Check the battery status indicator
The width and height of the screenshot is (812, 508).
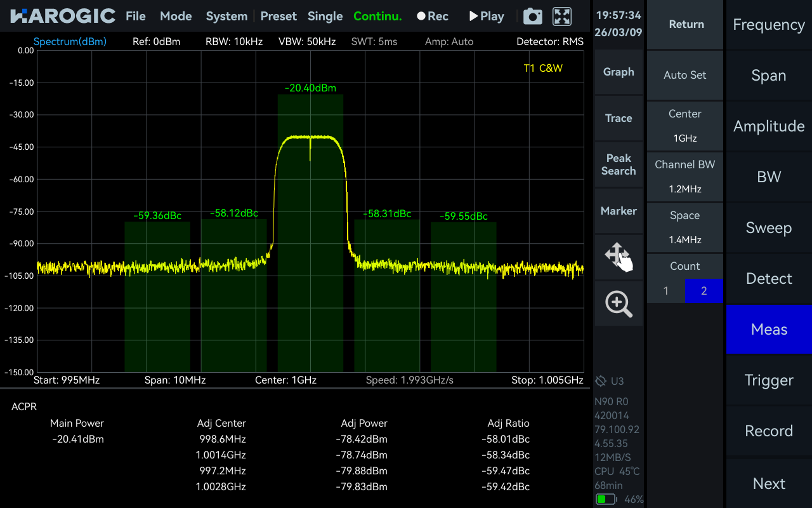point(607,500)
